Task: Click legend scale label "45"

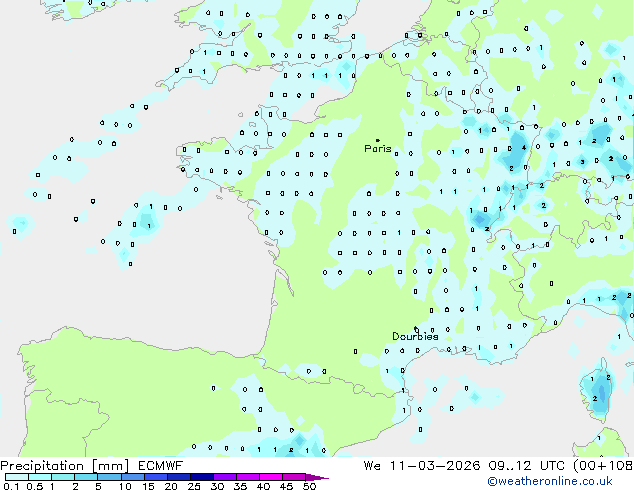Action: [286, 486]
